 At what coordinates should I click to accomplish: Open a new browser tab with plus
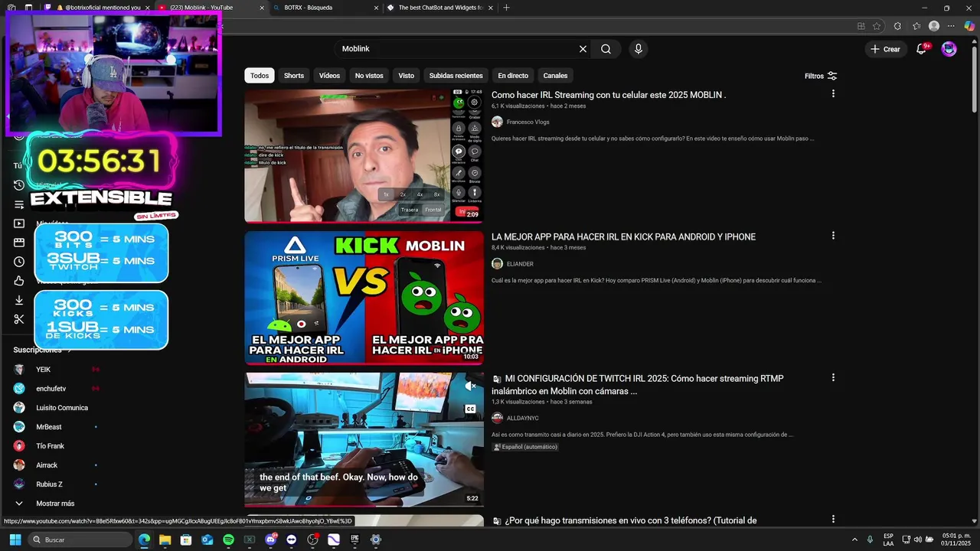click(506, 8)
